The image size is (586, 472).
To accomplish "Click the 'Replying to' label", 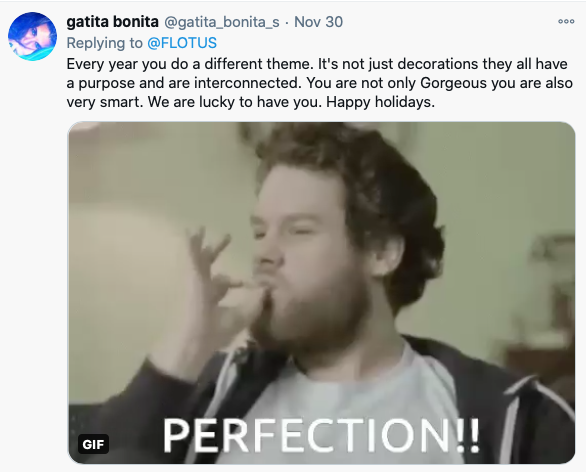I will click(x=104, y=43).
